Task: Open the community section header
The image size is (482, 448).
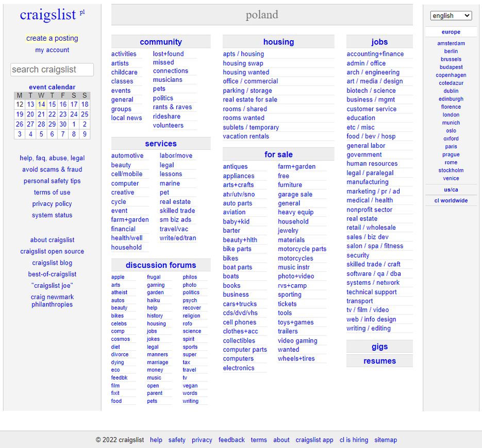Action: [161, 42]
